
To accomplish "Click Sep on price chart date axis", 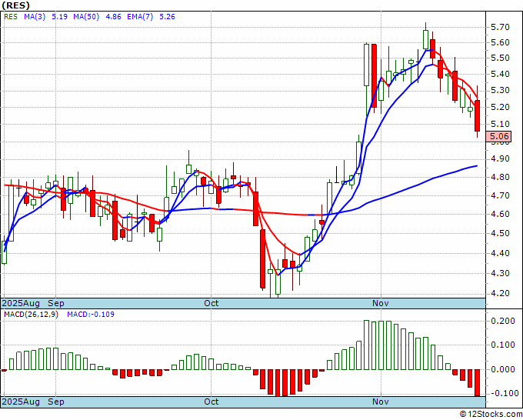I will click(55, 303).
